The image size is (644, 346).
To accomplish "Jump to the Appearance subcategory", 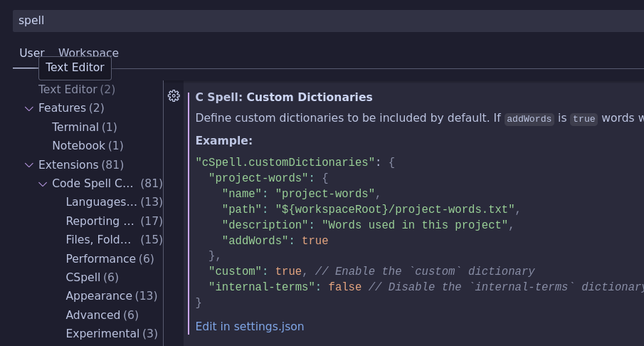I will point(99,296).
